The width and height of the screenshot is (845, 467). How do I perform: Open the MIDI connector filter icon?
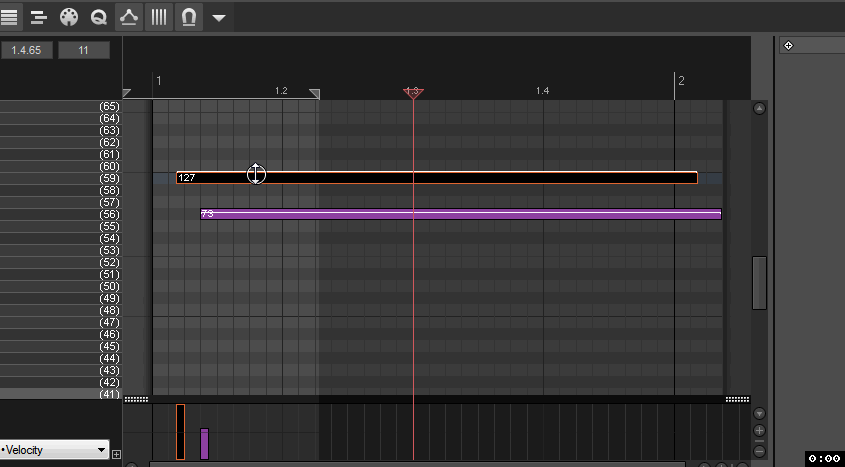pyautogui.click(x=69, y=17)
